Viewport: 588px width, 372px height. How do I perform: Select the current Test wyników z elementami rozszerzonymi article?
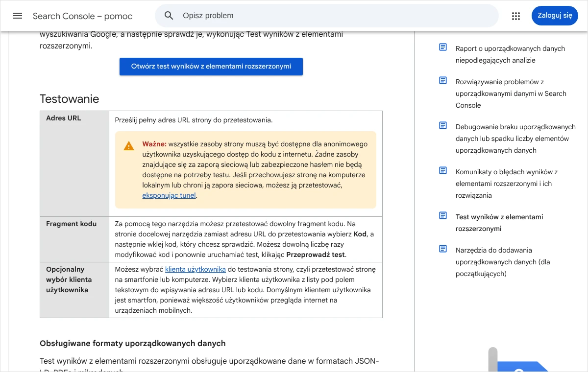coord(499,223)
